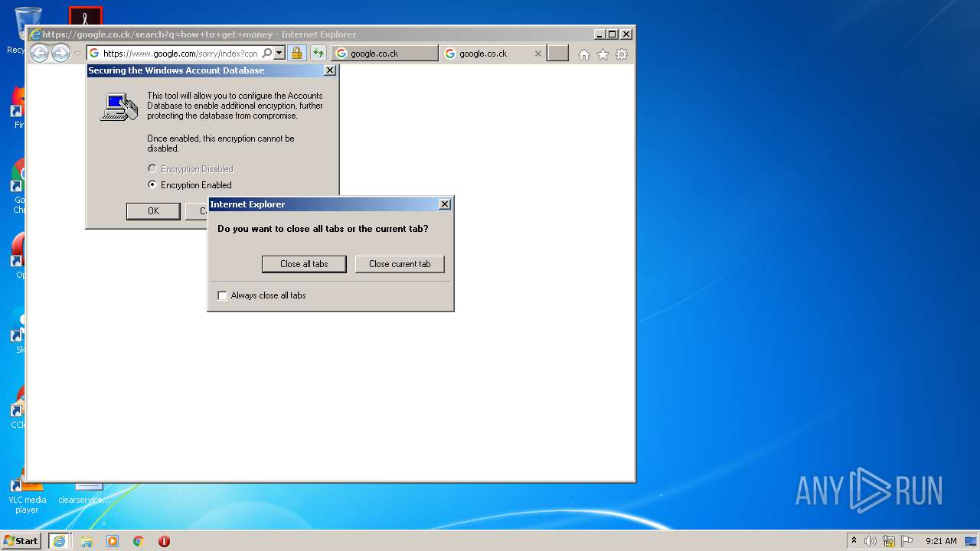
Task: Go back with the browser Back arrow
Action: point(39,54)
